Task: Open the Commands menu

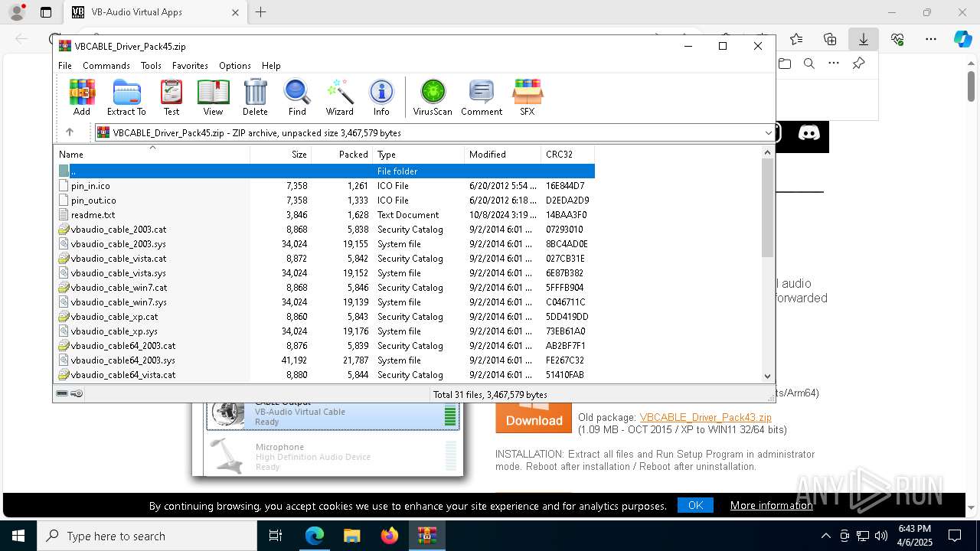Action: pyautogui.click(x=106, y=66)
